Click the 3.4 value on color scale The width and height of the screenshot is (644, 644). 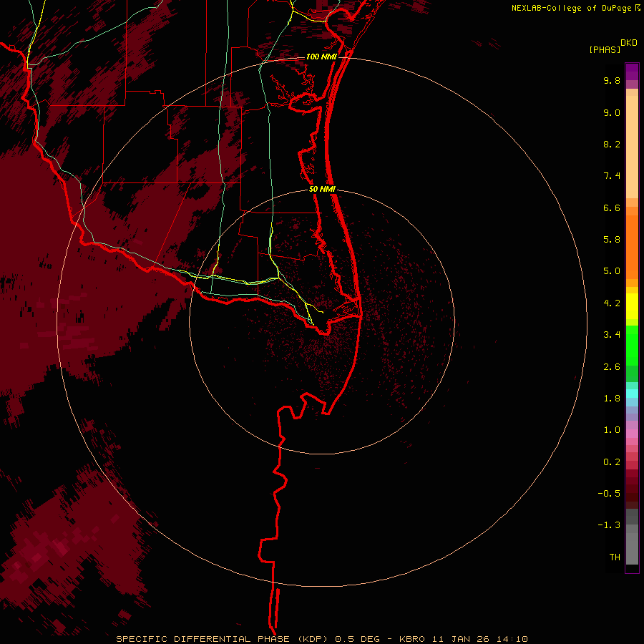pyautogui.click(x=612, y=335)
